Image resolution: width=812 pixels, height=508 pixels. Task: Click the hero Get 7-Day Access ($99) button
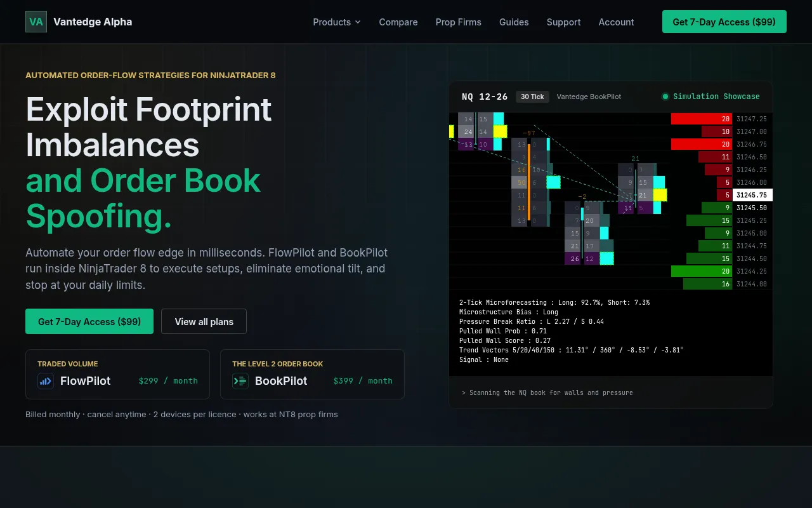pos(89,321)
